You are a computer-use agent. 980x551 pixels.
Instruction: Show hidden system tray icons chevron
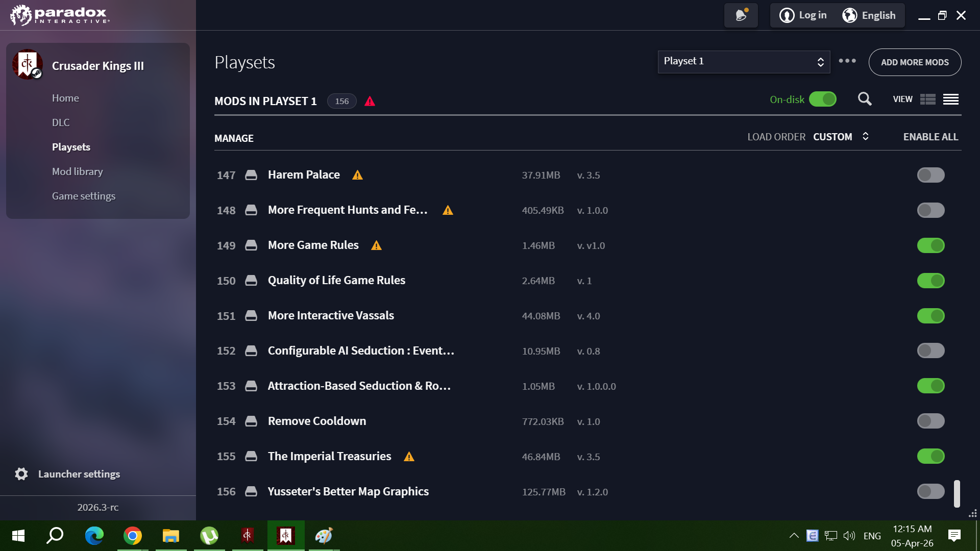(794, 536)
